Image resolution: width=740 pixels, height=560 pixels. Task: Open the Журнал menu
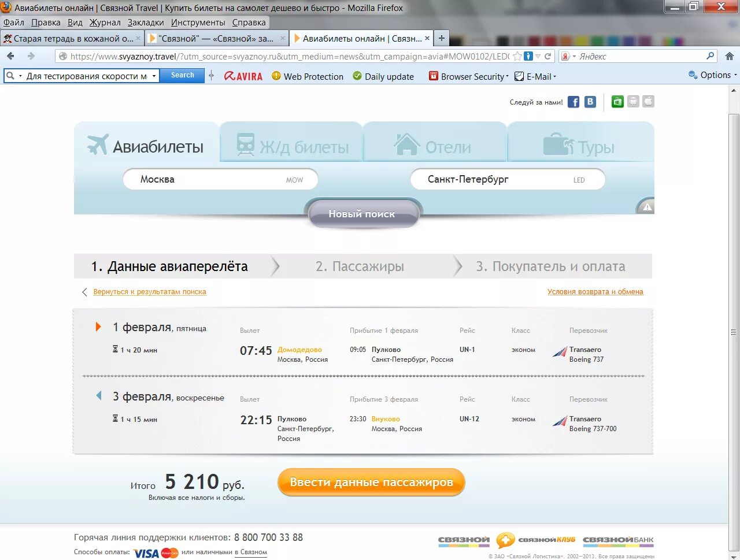[105, 23]
